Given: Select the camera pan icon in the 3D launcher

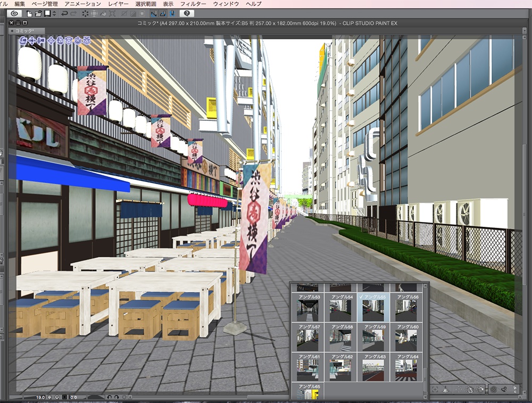Looking at the screenshot, I should (x=31, y=40).
